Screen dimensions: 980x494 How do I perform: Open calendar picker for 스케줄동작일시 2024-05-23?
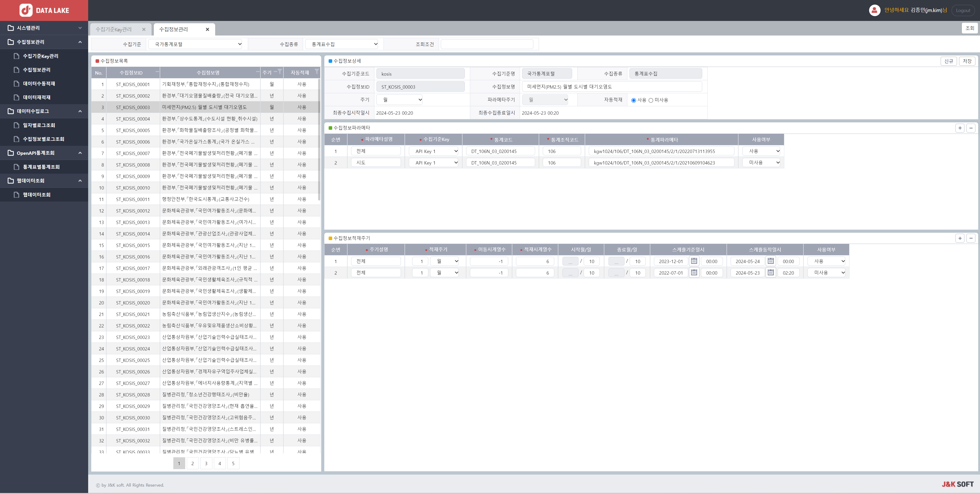pyautogui.click(x=770, y=272)
